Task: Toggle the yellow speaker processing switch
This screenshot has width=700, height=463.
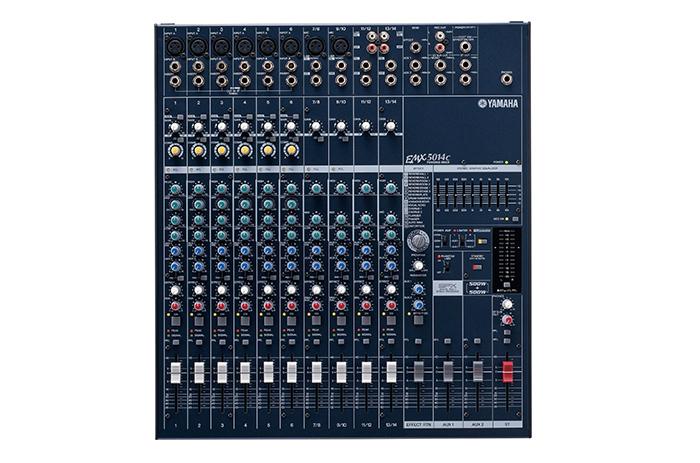Action: (x=483, y=242)
